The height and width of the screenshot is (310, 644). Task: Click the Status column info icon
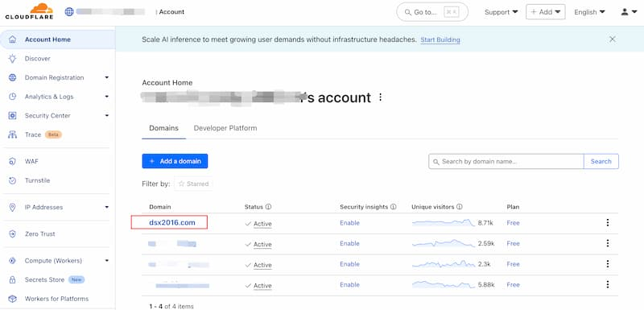coord(268,207)
